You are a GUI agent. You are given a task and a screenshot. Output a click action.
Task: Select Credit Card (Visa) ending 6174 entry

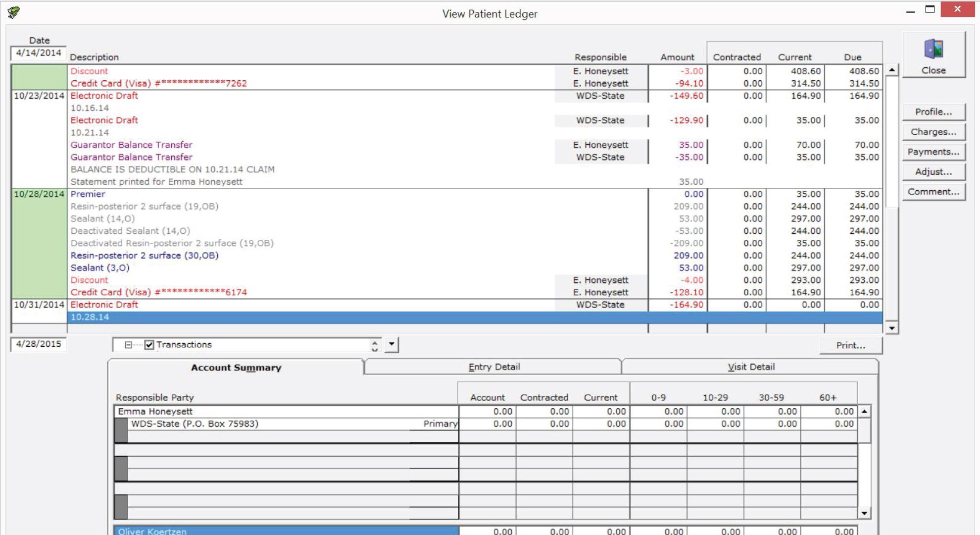(475, 292)
